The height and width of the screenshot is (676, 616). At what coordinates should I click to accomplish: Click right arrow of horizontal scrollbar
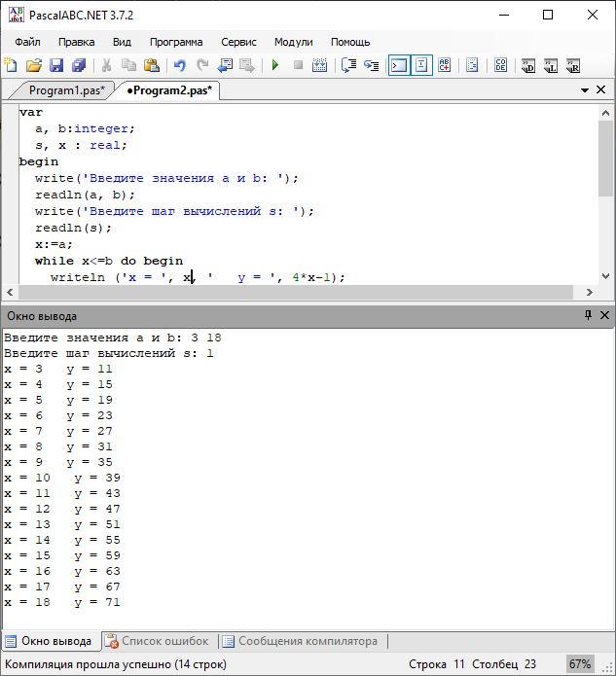point(590,293)
